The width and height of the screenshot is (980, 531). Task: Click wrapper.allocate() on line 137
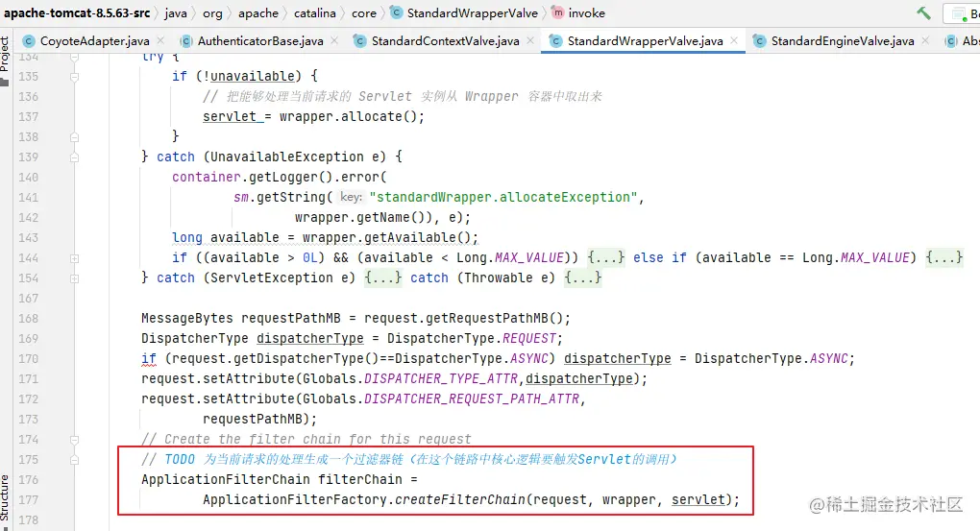pyautogui.click(x=348, y=117)
